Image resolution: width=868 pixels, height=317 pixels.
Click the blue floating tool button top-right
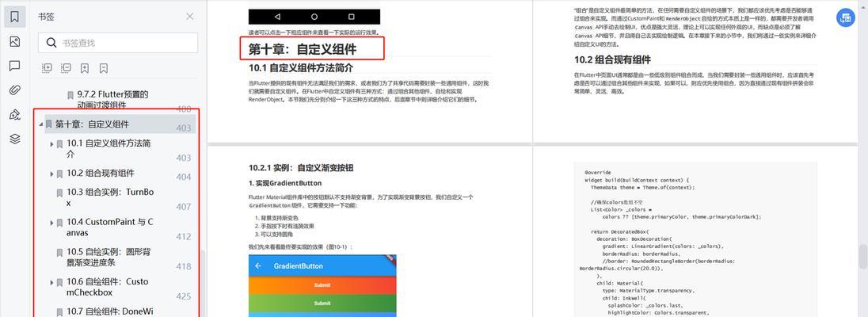click(845, 17)
